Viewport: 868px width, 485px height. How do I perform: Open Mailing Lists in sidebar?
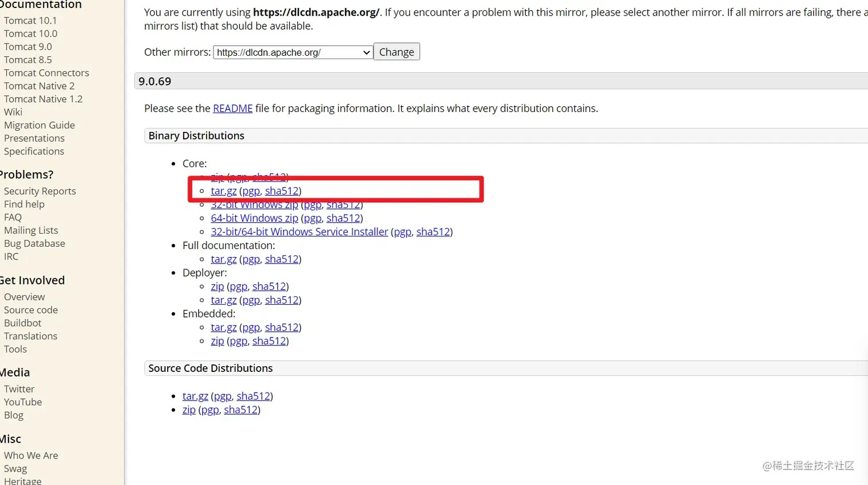coord(31,231)
